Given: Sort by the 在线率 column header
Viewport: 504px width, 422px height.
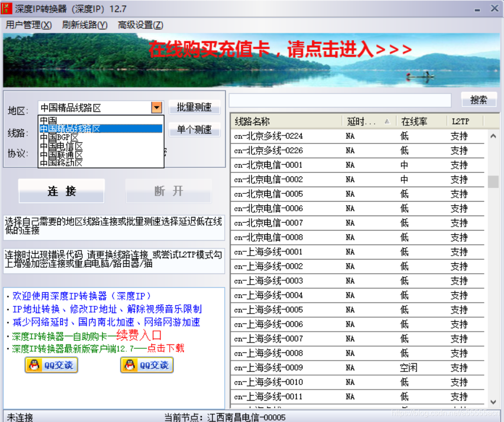Looking at the screenshot, I should (422, 121).
